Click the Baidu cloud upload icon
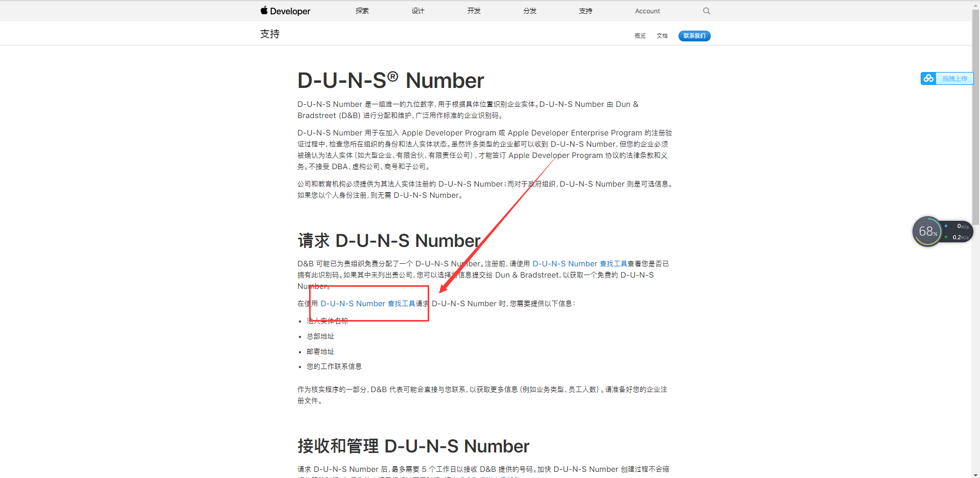 coord(928,78)
